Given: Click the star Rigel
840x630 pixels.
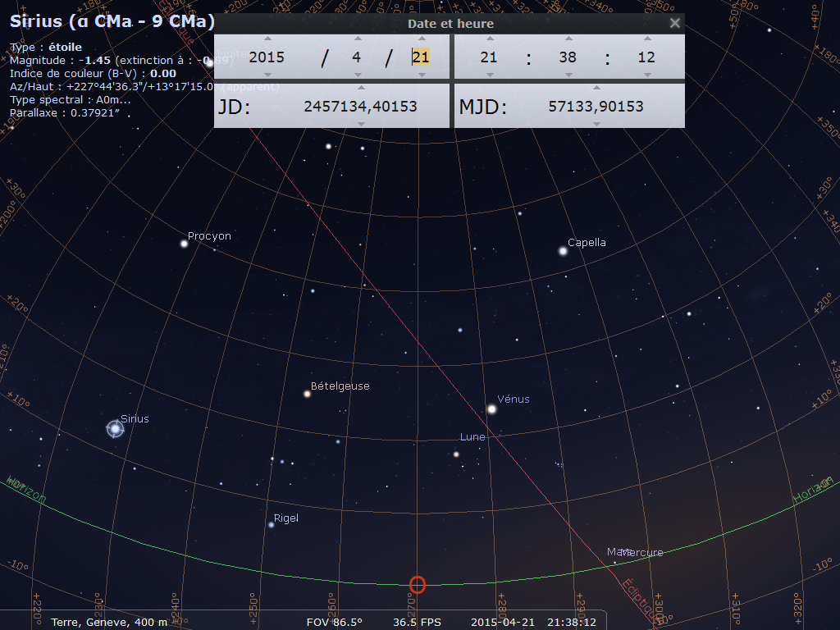Looking at the screenshot, I should (x=271, y=524).
